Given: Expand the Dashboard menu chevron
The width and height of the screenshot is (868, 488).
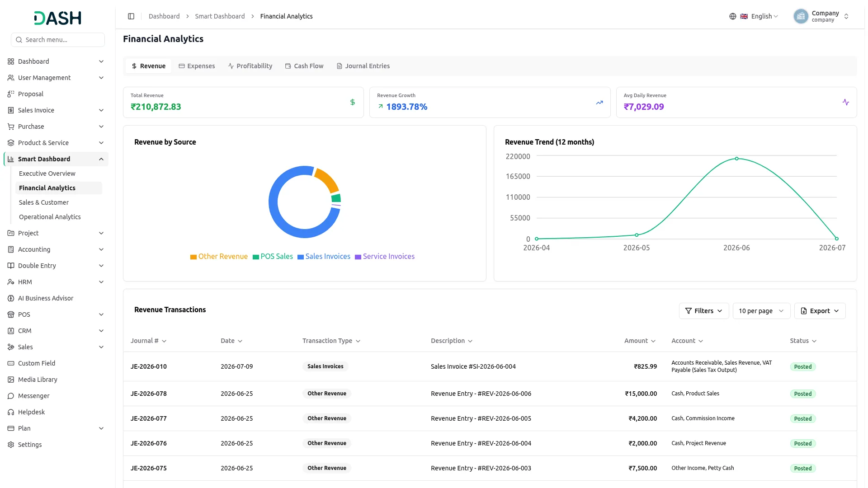Looking at the screenshot, I should pos(101,61).
